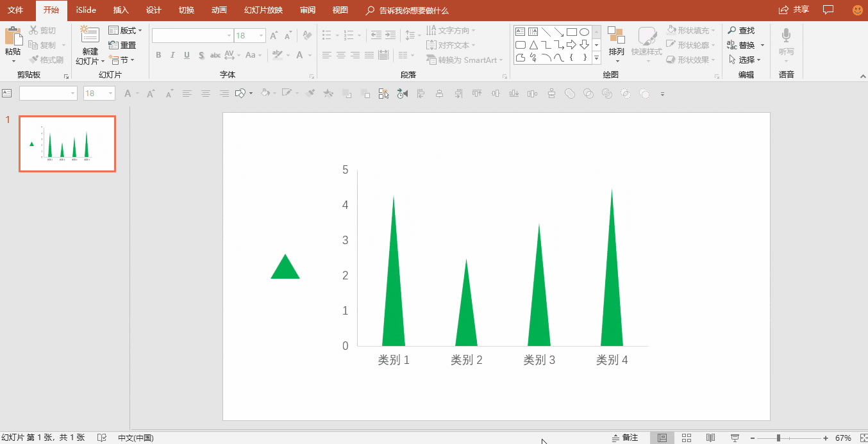Select the oval shape in shapes gallery

pyautogui.click(x=584, y=32)
